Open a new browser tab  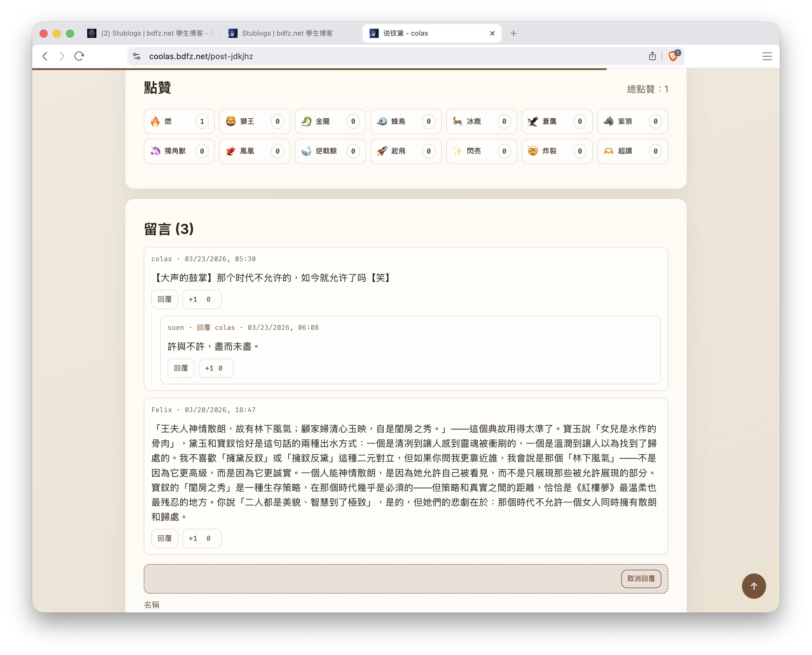point(513,33)
